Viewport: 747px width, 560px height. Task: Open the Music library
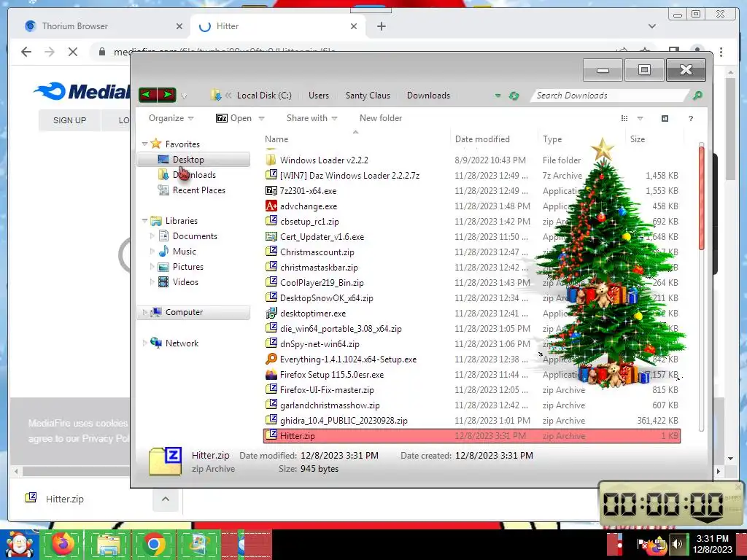(x=184, y=252)
